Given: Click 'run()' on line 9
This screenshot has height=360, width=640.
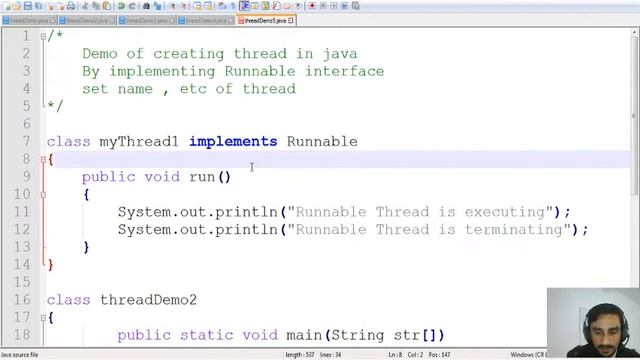Looking at the screenshot, I should (x=210, y=177).
